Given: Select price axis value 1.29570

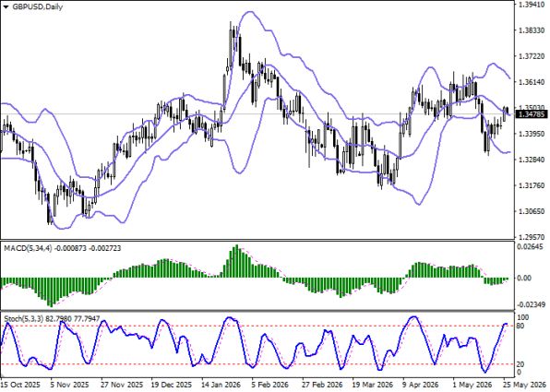Looking at the screenshot, I should (532, 237).
